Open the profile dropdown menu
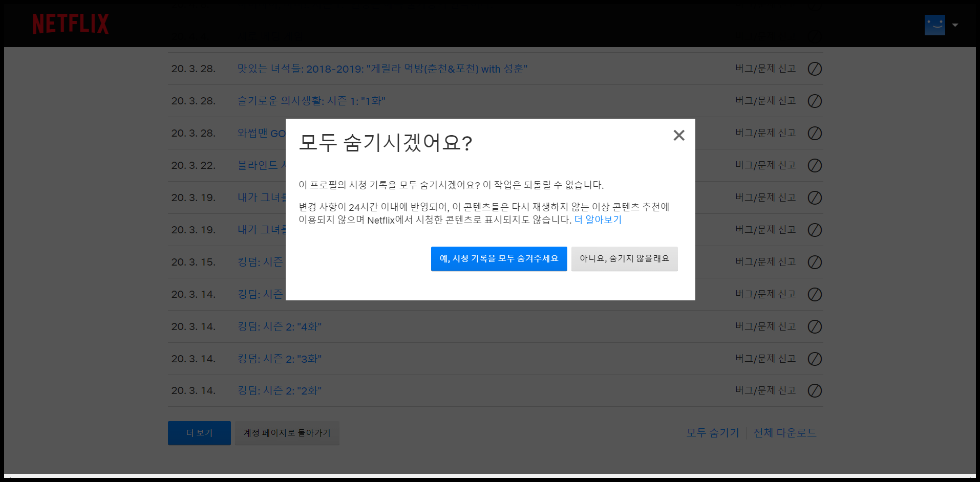 point(954,25)
